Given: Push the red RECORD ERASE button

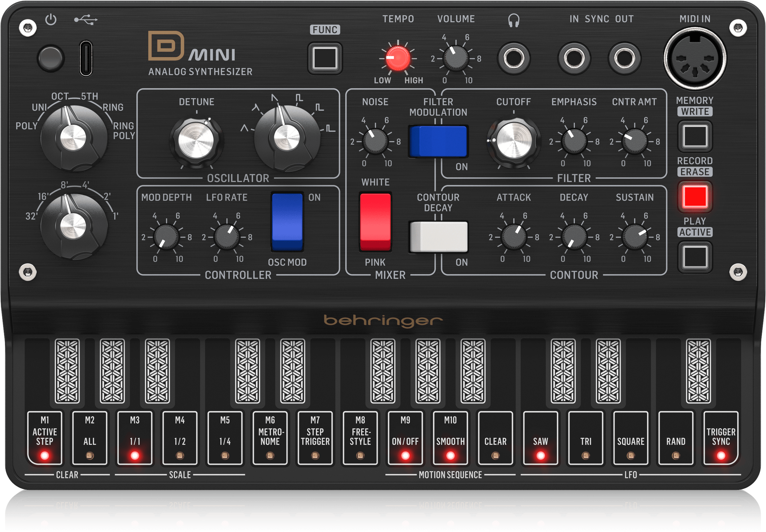Looking at the screenshot, I should coord(695,196).
